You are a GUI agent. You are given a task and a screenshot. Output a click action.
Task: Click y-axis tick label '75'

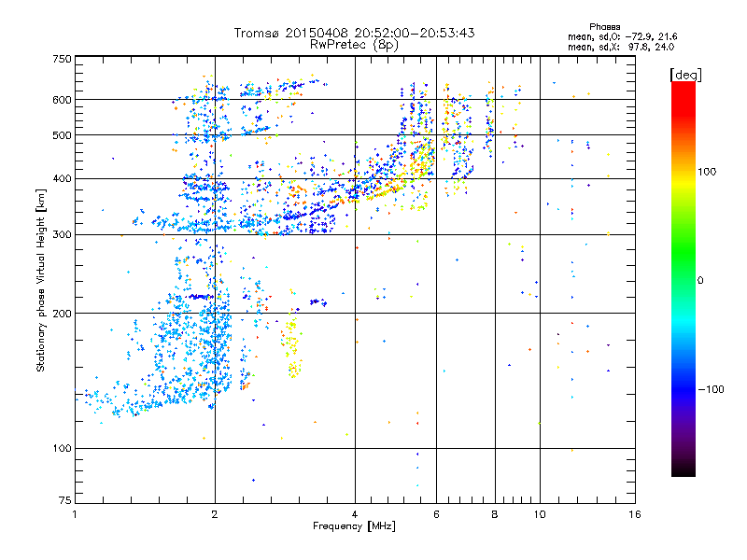click(65, 500)
